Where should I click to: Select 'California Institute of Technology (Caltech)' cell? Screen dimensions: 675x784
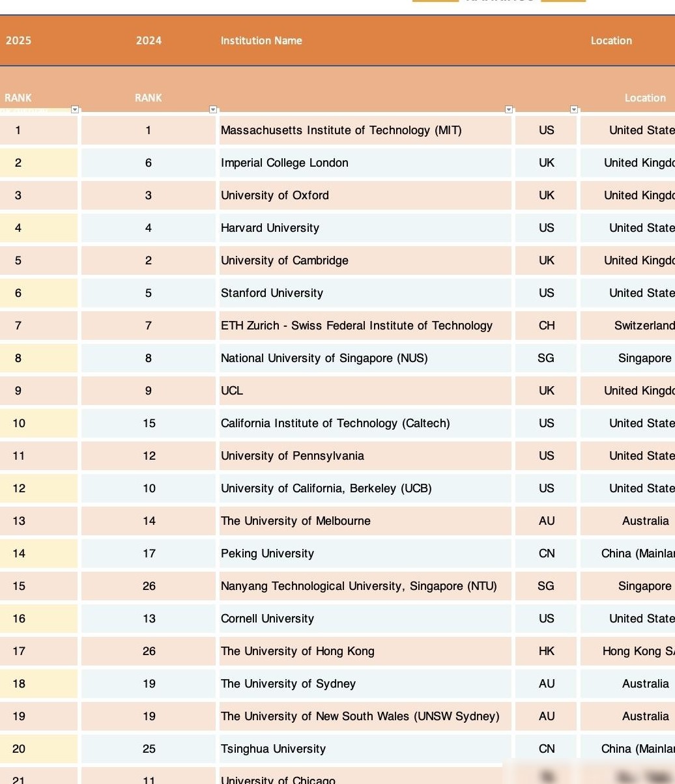tap(366, 423)
